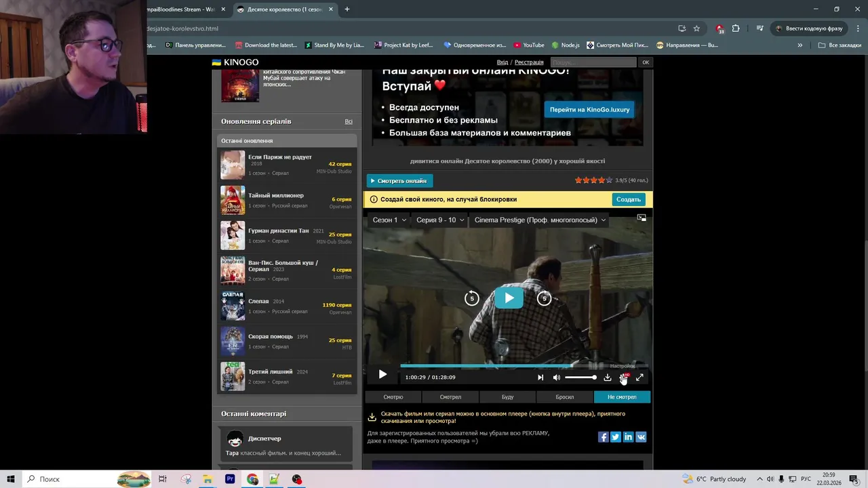Image resolution: width=868 pixels, height=488 pixels.
Task: Click the РУС language indicator in the tray
Action: 806,479
